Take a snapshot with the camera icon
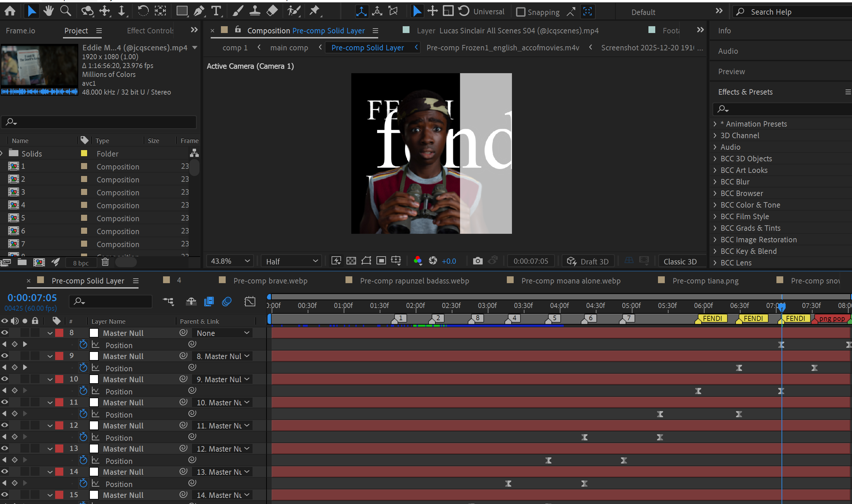 (x=478, y=261)
